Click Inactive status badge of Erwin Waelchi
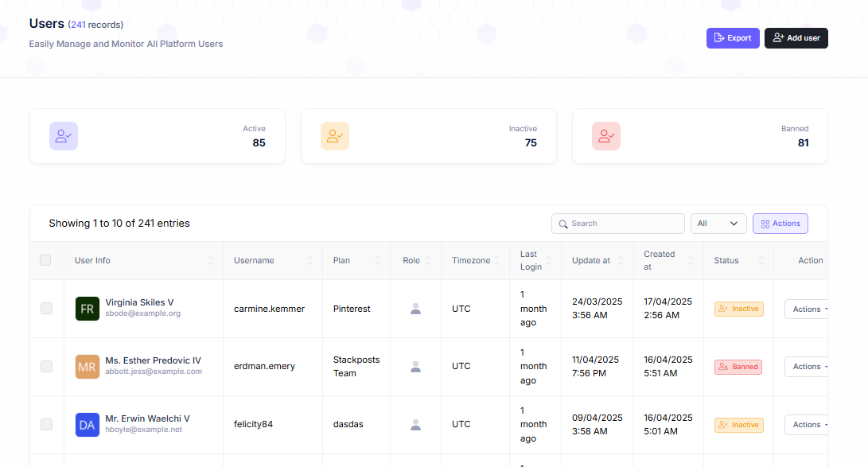The image size is (868, 467). (x=739, y=425)
